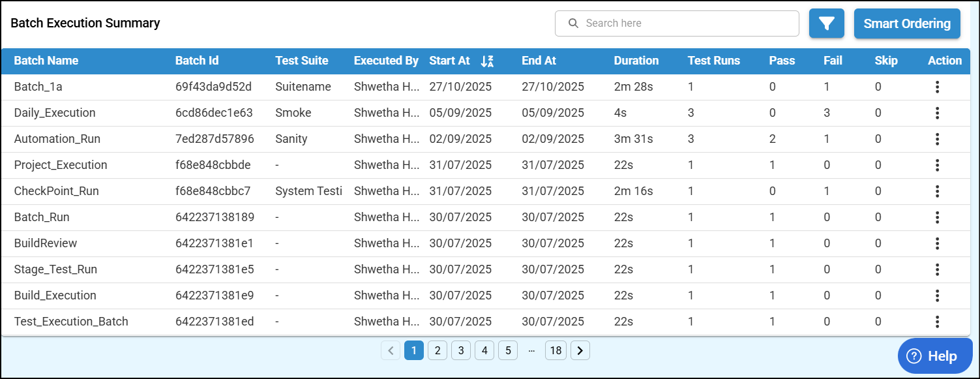Go to page 2 of results
Screen dimensions: 980x379
pos(438,351)
